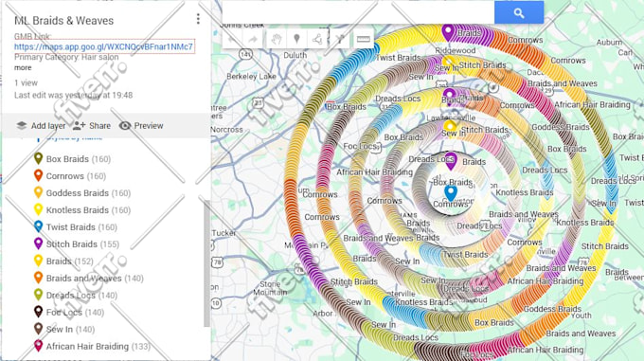This screenshot has height=361, width=644.
Task: Click the Stone Mountain map label
Action: (270, 288)
